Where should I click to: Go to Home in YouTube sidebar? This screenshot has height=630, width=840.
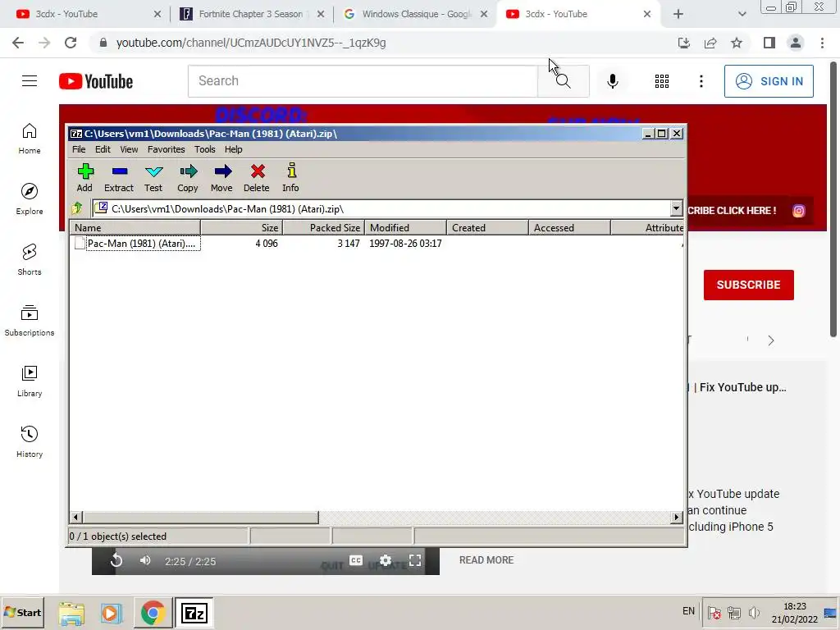30,139
